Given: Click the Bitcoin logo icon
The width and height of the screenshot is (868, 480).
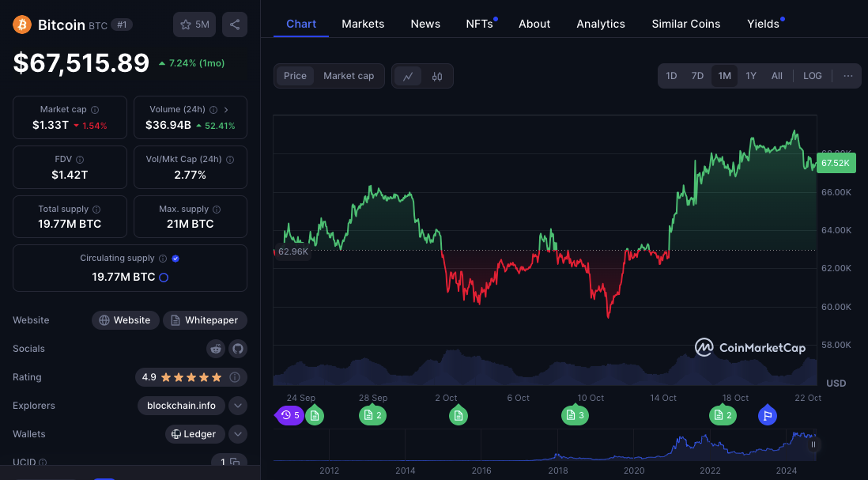Looking at the screenshot, I should click(22, 25).
